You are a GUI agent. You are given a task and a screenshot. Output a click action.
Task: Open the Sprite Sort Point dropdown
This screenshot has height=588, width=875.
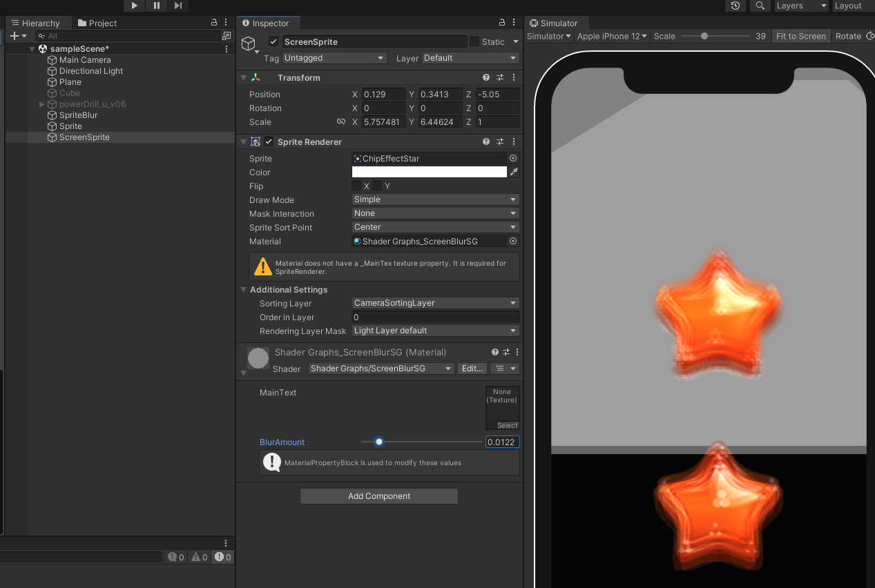click(x=435, y=227)
